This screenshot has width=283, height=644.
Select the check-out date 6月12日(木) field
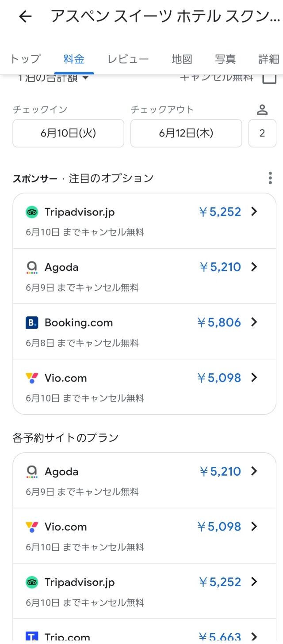pos(186,133)
